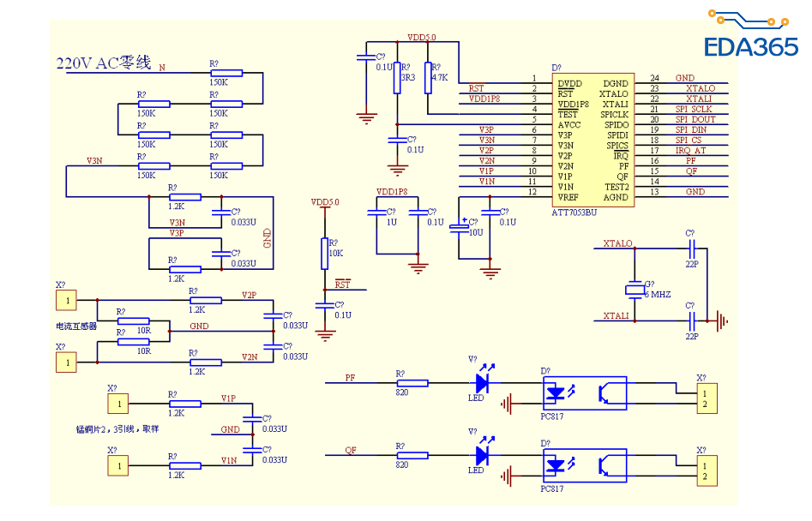This screenshot has width=812, height=521.
Task: Click the ground symbol under the RST 0.1U capacitor
Action: click(325, 335)
